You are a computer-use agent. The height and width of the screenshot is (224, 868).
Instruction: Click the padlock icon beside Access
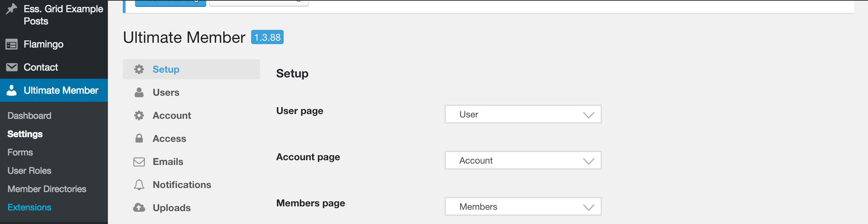click(139, 138)
